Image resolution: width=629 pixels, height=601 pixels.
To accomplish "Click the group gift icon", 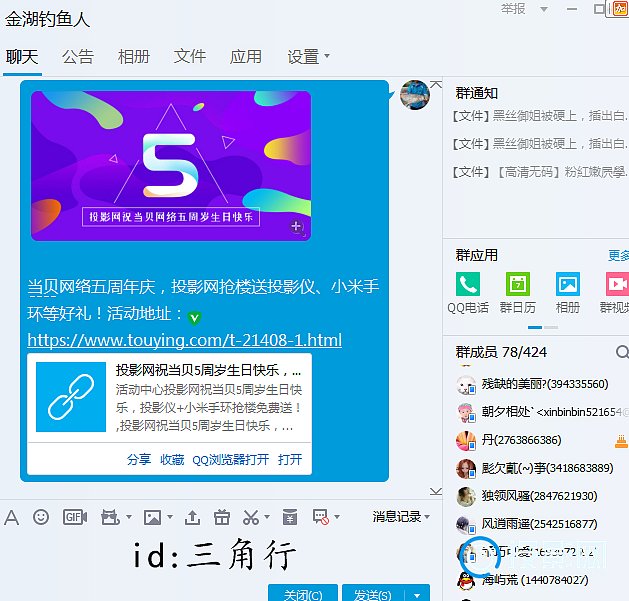I will coord(110,517).
